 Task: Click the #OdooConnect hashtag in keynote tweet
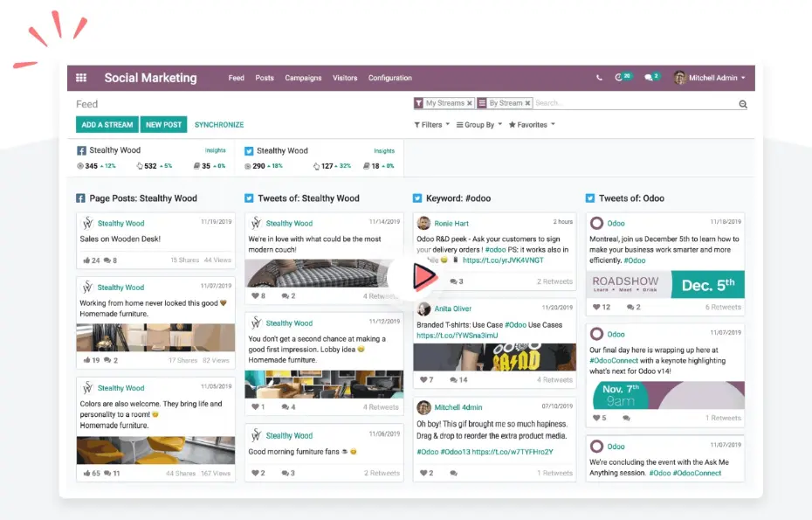coord(614,360)
